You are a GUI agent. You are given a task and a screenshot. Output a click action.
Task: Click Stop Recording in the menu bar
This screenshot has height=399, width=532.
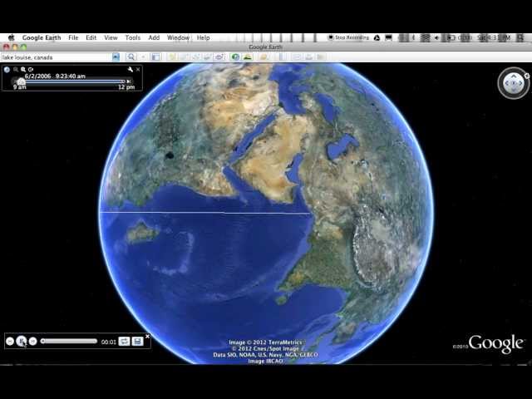click(x=348, y=37)
